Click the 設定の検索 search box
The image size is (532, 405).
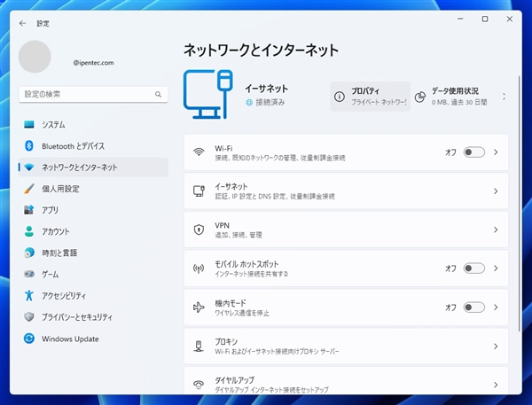point(93,94)
